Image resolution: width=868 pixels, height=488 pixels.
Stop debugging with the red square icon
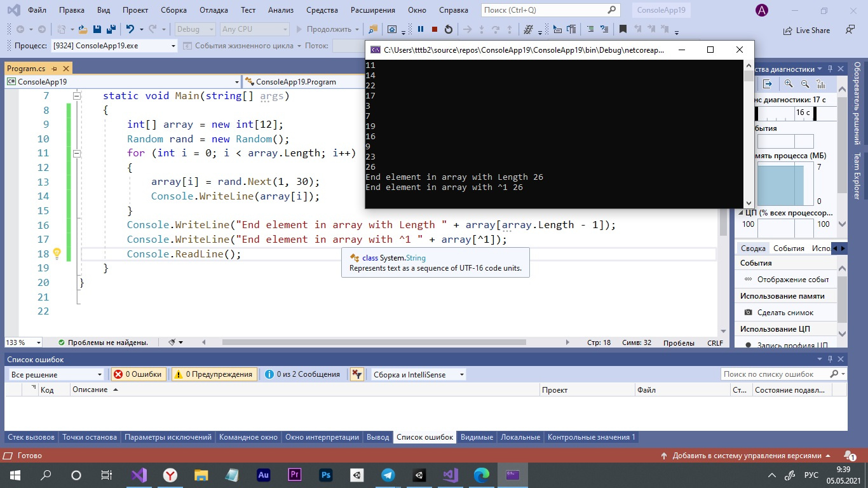(x=435, y=29)
